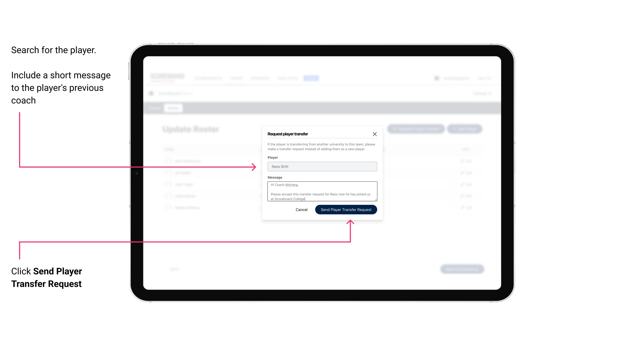Viewport: 644px width, 346px height.
Task: Click the transfer request dialog icon
Action: coord(375,134)
